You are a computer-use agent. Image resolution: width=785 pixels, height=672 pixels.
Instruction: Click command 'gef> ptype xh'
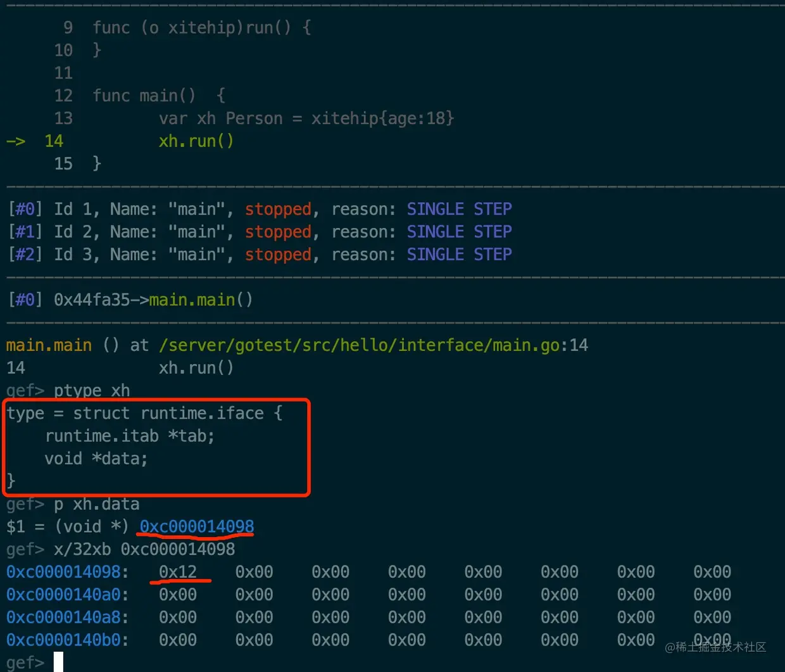(68, 390)
